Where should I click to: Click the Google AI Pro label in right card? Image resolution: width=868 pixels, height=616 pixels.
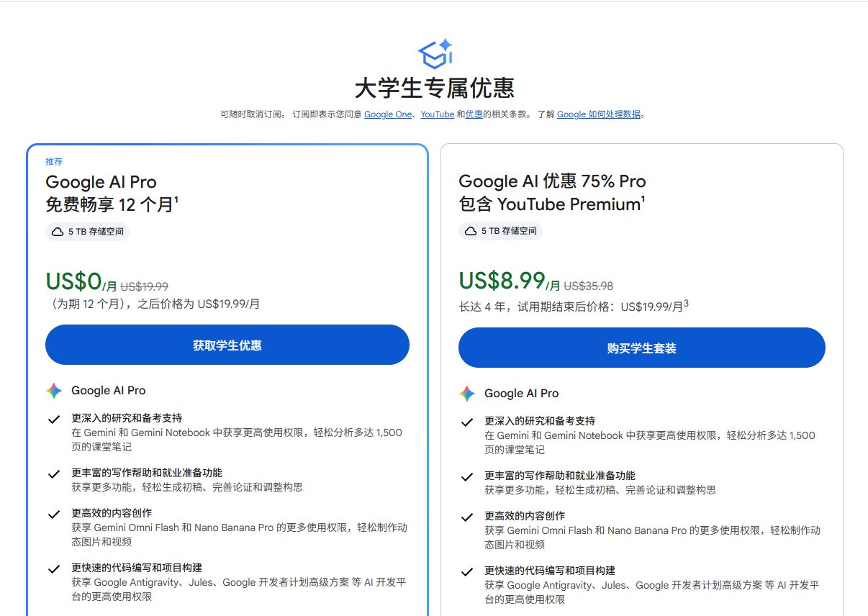click(x=521, y=394)
